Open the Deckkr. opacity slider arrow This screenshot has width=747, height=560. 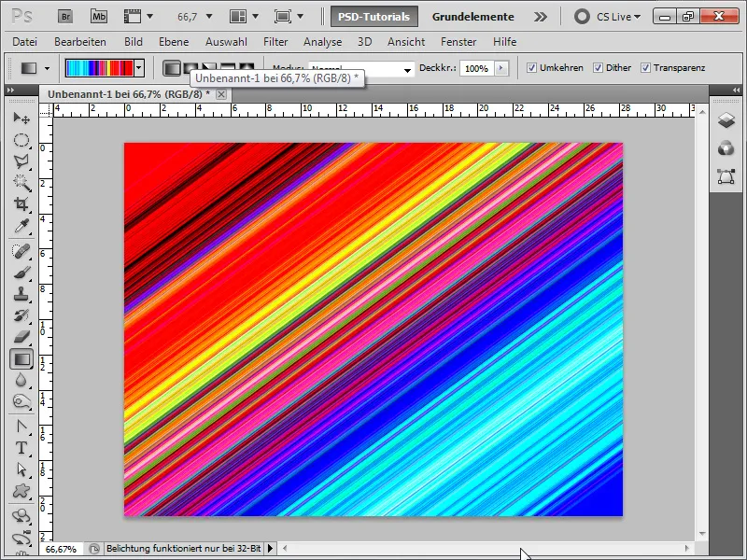500,68
